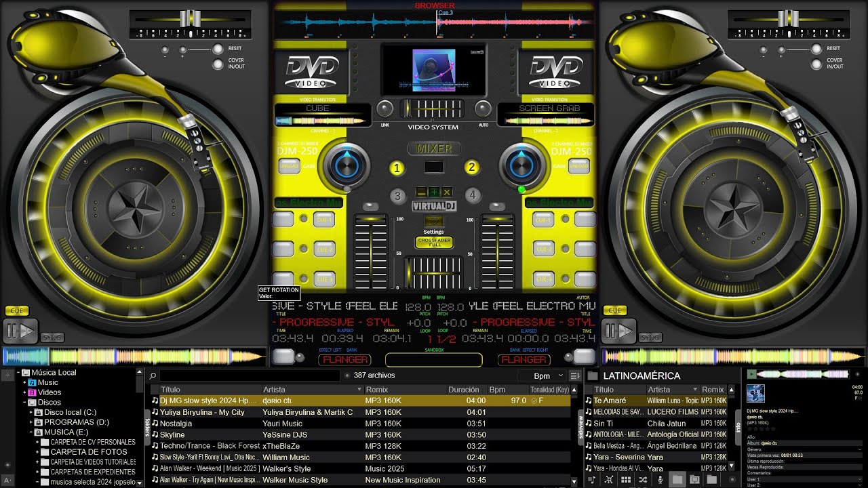Click the right deck CUE button
This screenshot has width=868, height=488.
tap(614, 310)
